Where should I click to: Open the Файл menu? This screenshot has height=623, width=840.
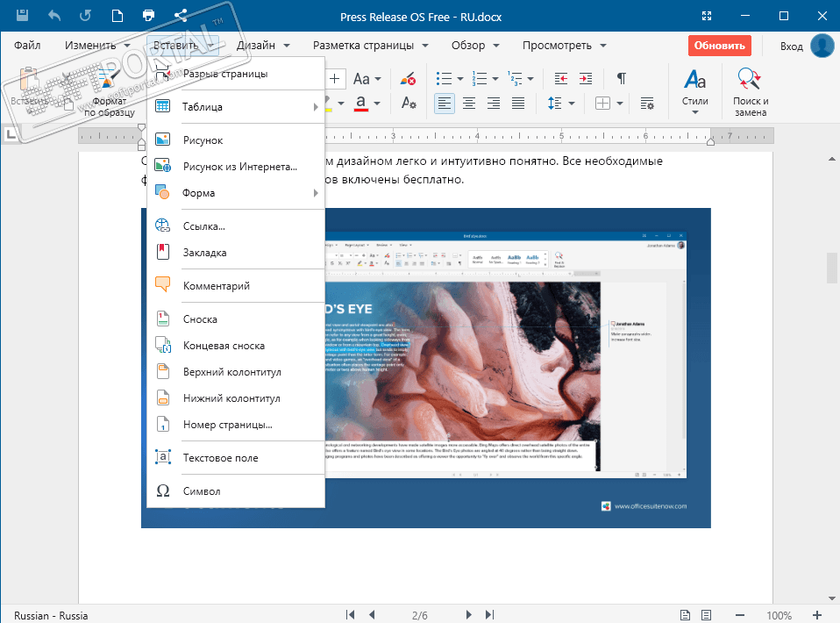click(x=27, y=45)
